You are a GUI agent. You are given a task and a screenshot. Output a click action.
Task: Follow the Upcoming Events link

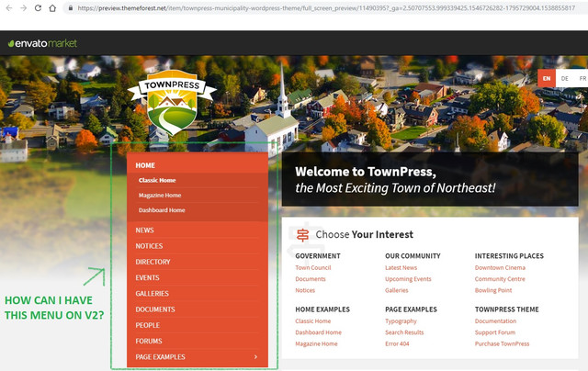tap(408, 279)
